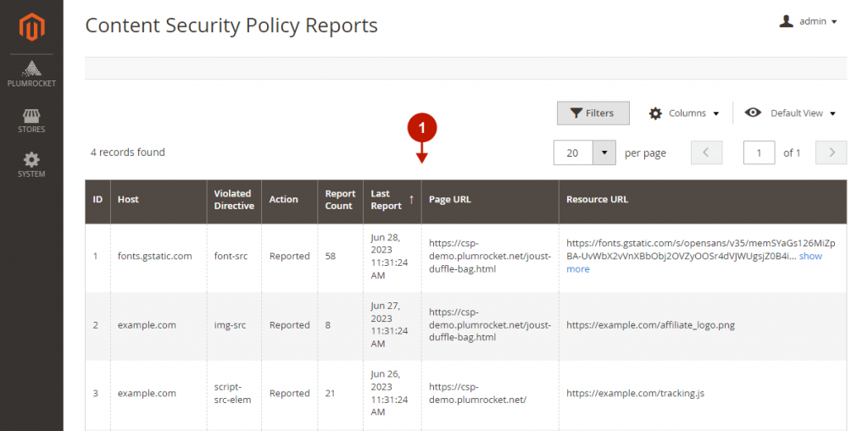Expand the Default View dropdown
This screenshot has height=431, width=868.
pyautogui.click(x=790, y=113)
